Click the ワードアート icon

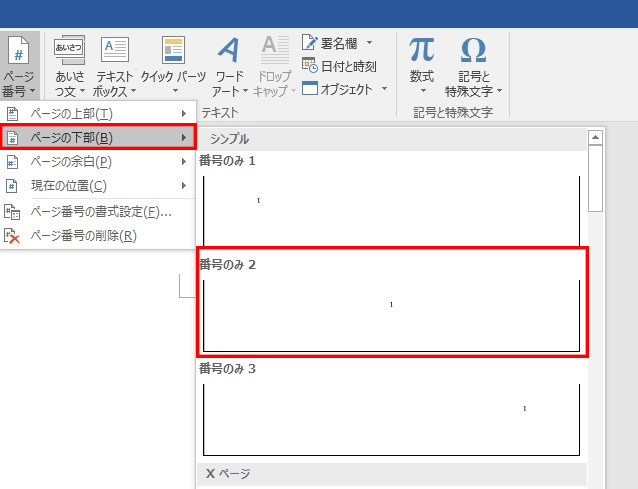[x=229, y=50]
